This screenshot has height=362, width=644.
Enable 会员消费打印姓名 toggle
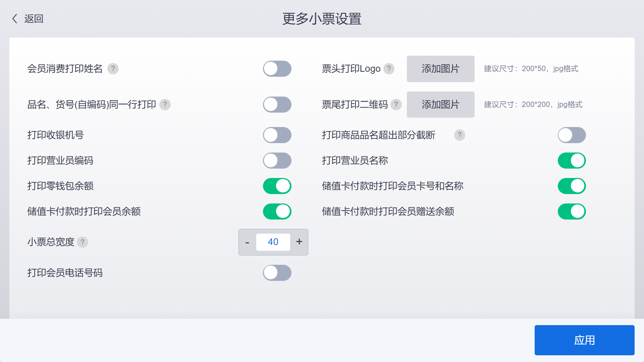click(x=277, y=69)
